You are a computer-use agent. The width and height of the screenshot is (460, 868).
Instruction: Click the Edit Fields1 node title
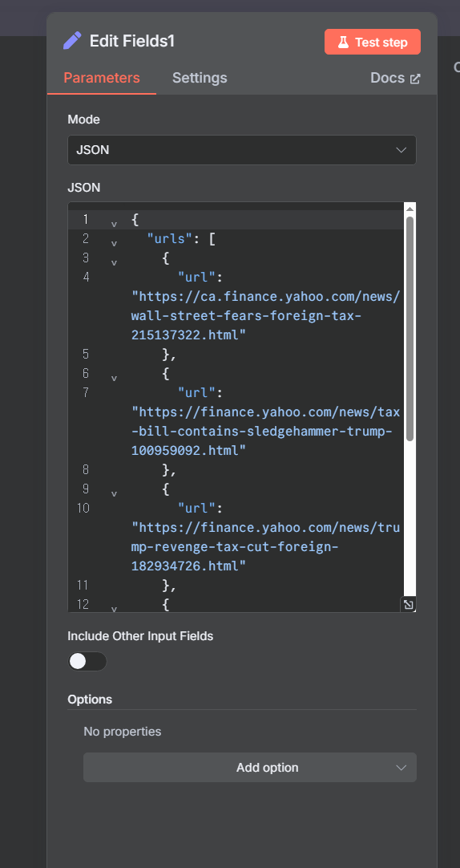(x=132, y=42)
